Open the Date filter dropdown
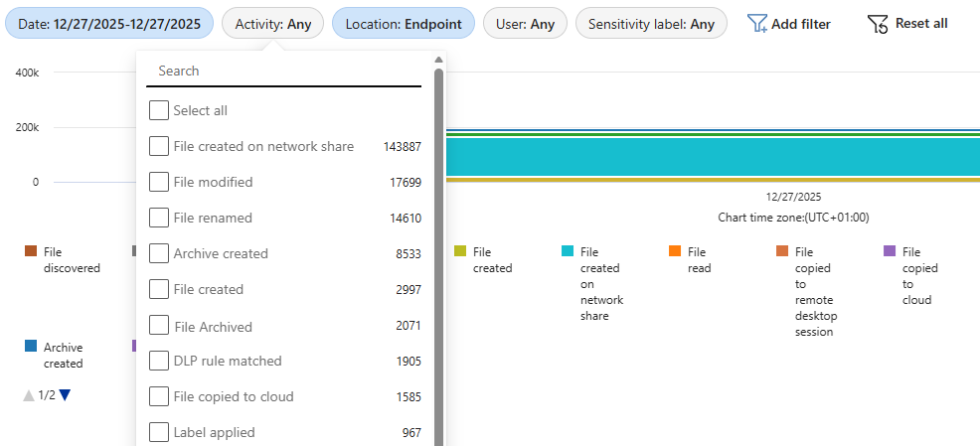The image size is (980, 446). pyautogui.click(x=109, y=23)
